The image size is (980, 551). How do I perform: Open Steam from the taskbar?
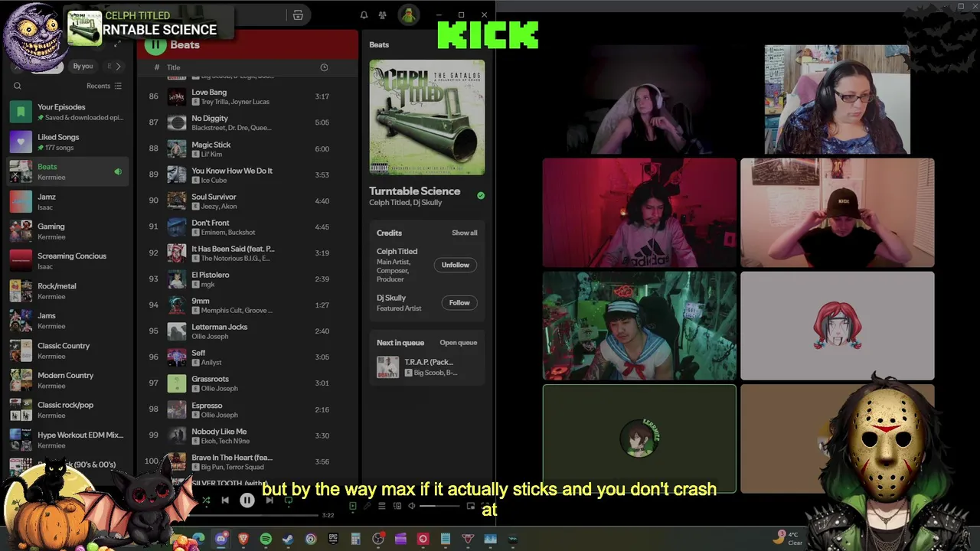click(x=288, y=539)
